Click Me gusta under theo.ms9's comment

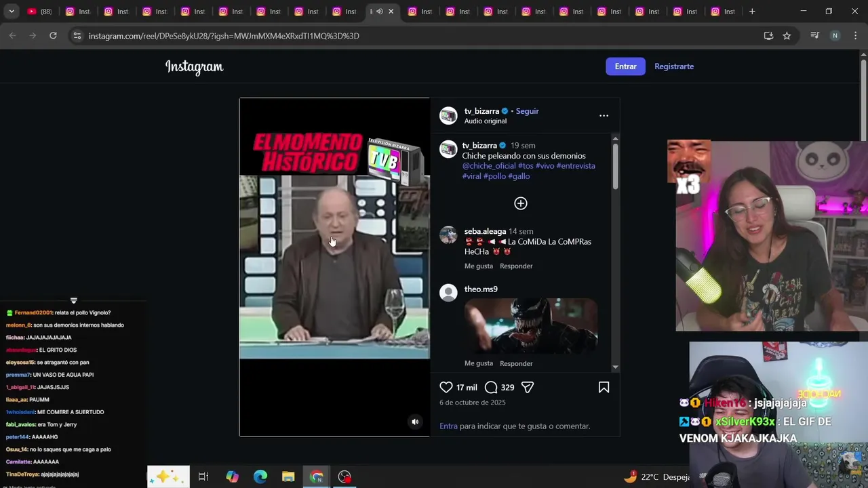pos(479,363)
